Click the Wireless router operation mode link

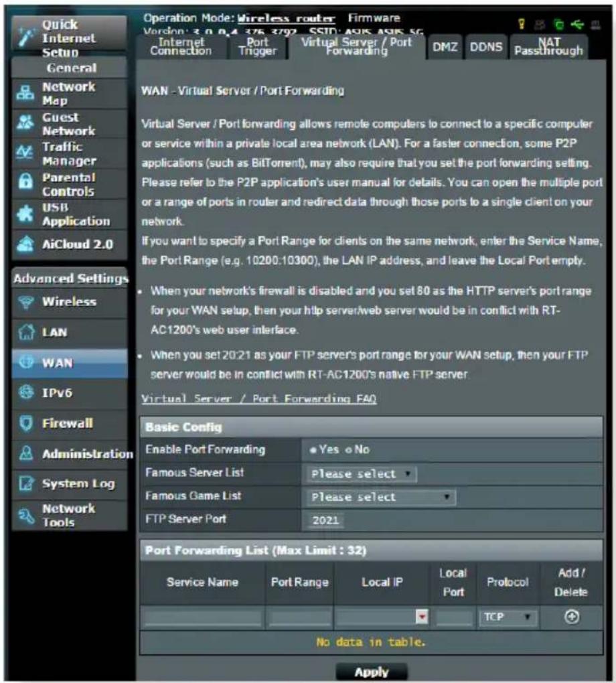(286, 19)
